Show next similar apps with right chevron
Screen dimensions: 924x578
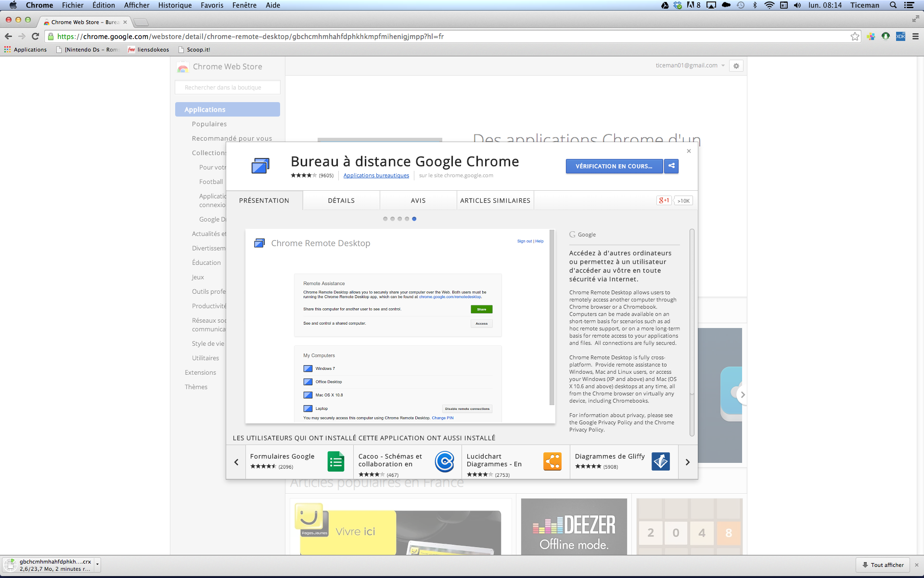click(688, 462)
